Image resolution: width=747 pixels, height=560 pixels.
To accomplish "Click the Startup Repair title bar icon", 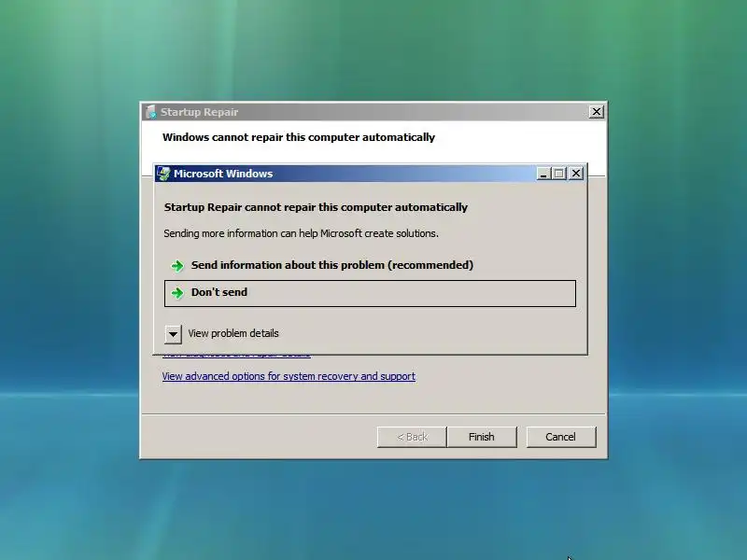I will tap(150, 112).
